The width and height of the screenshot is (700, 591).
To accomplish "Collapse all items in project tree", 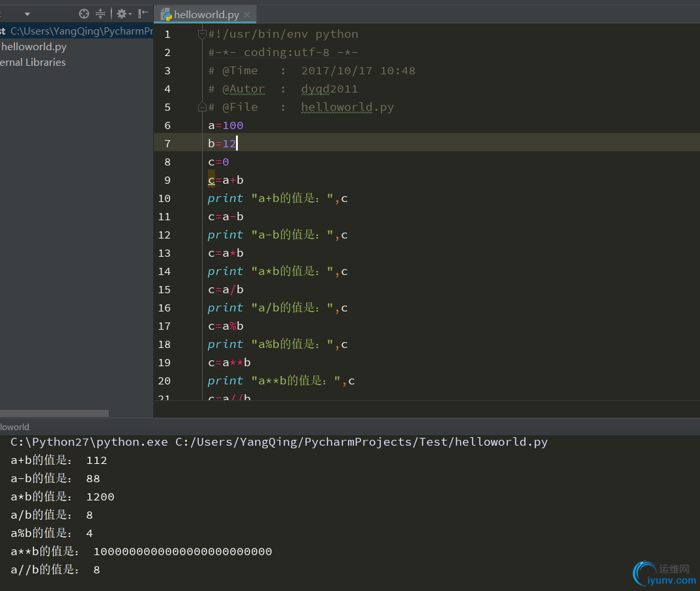I will pyautogui.click(x=100, y=14).
